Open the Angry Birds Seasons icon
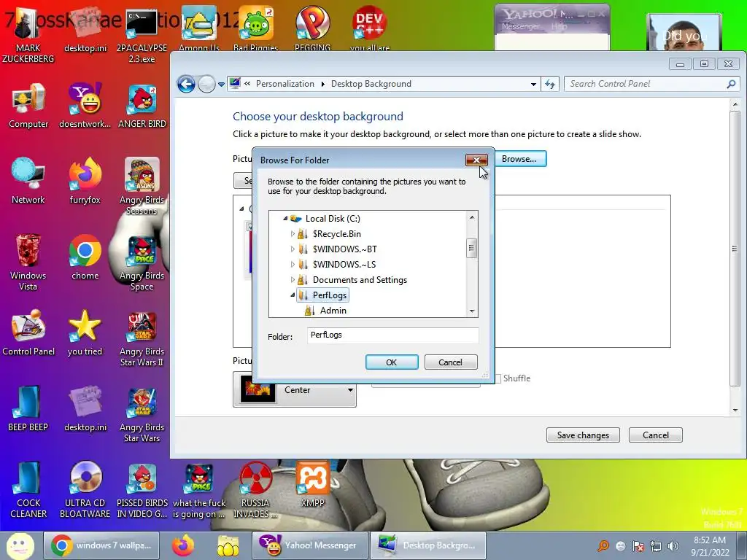This screenshot has height=560, width=747. click(x=142, y=186)
